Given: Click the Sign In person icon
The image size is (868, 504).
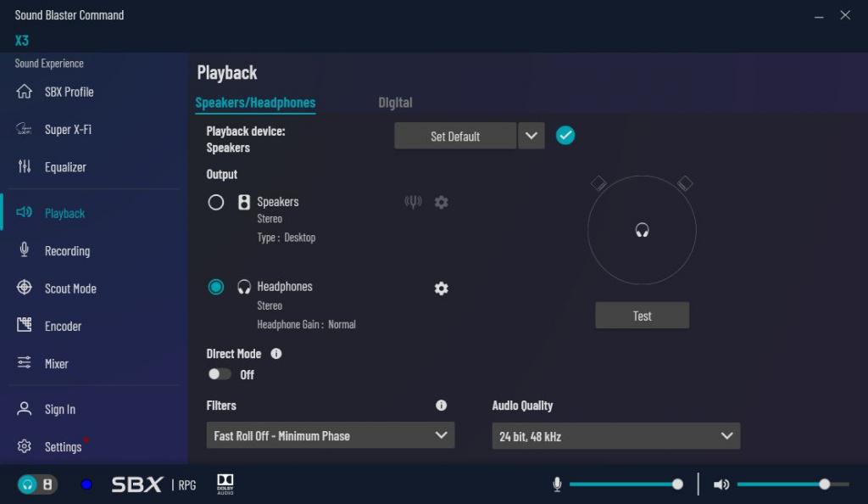Looking at the screenshot, I should tap(24, 409).
